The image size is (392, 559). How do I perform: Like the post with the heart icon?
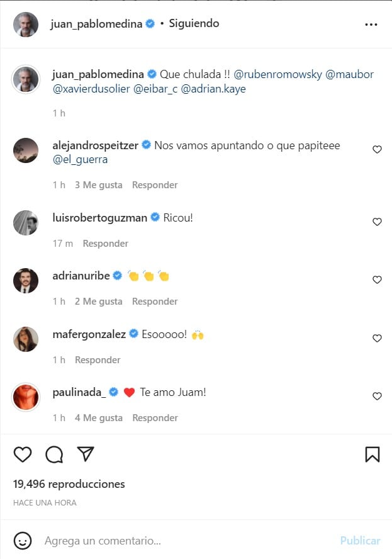23,455
